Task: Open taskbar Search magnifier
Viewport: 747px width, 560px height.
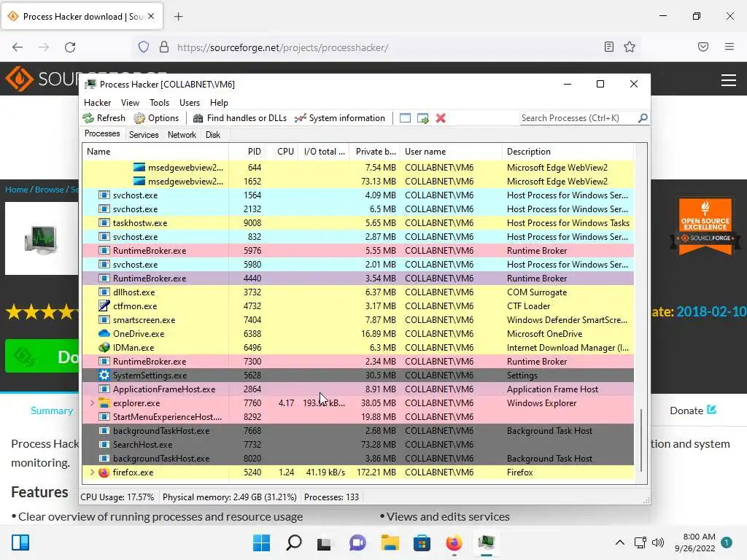Action: [x=294, y=542]
